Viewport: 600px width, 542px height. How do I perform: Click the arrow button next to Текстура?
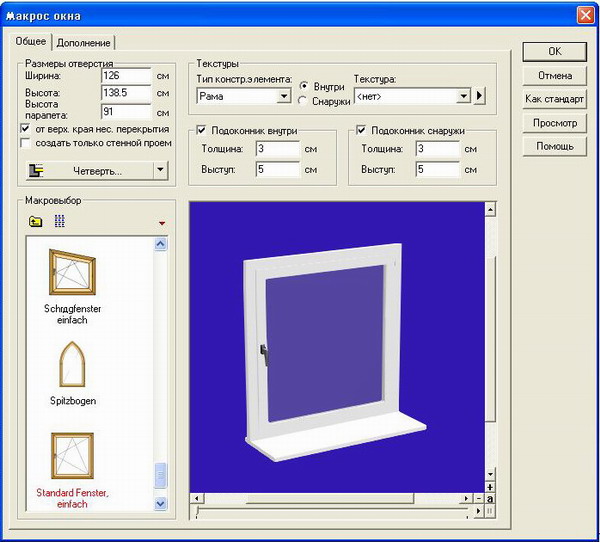479,96
